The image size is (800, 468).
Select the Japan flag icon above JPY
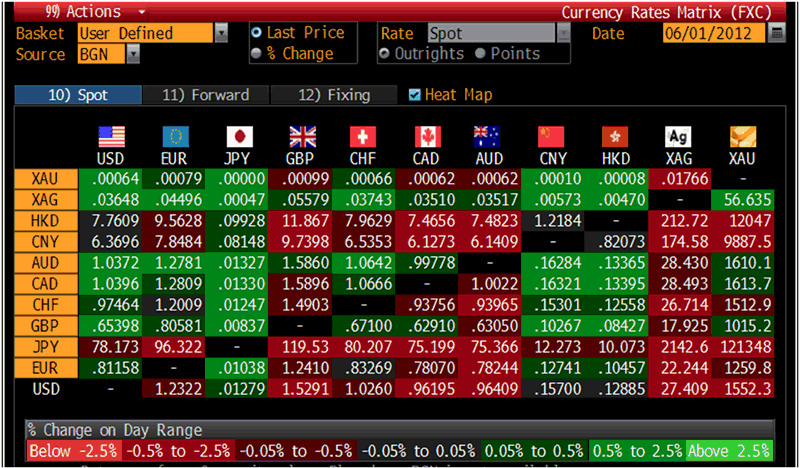[238, 136]
